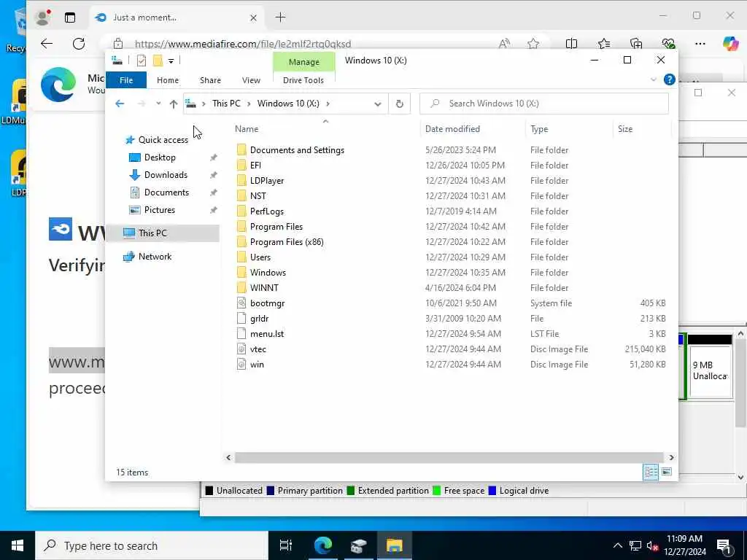Select the LDPlayer folder
Image resolution: width=747 pixels, height=560 pixels.
coord(267,181)
